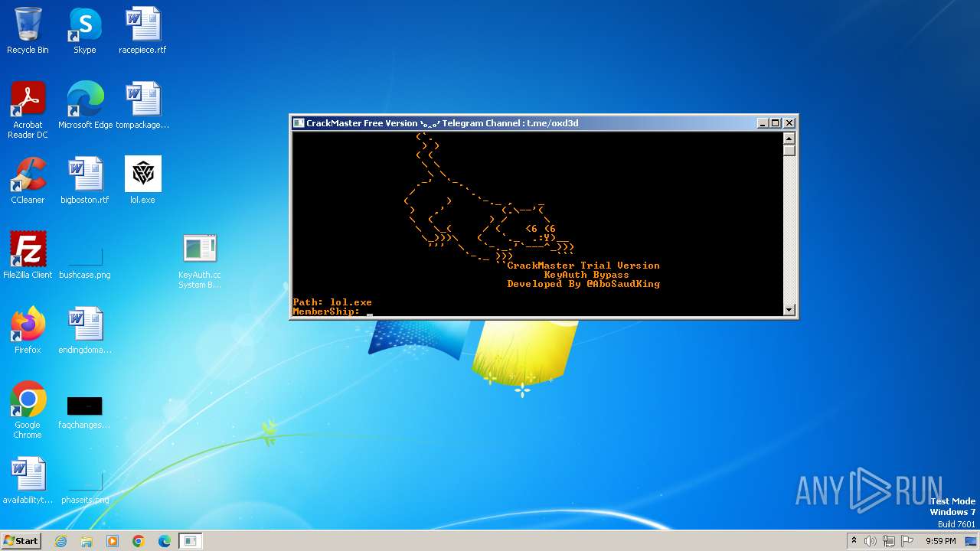980x551 pixels.
Task: Click the Show desktop button
Action: tap(972, 541)
